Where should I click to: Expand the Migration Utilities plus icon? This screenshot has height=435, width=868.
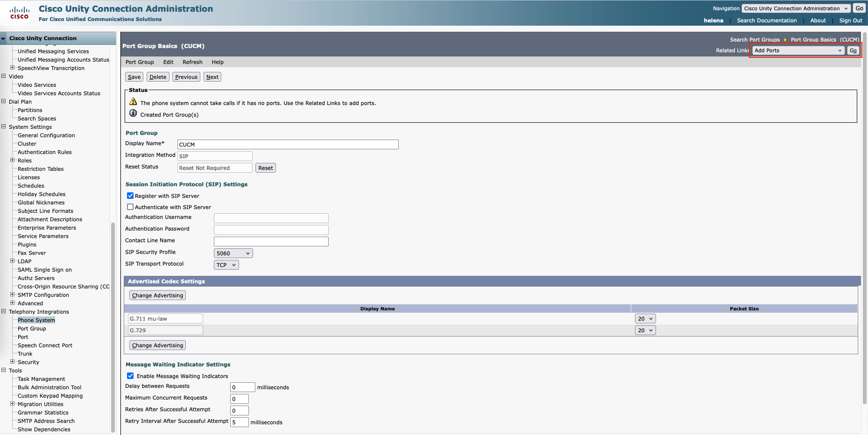click(13, 404)
